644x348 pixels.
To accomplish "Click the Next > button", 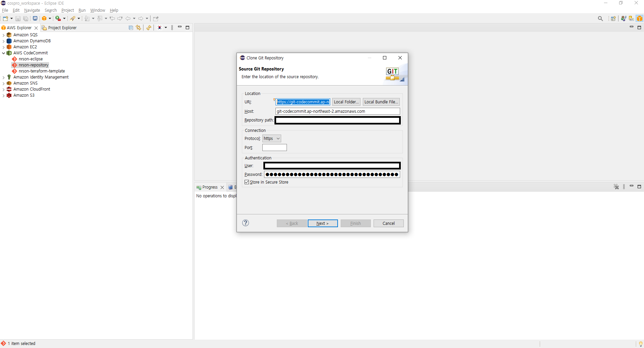I will click(323, 223).
